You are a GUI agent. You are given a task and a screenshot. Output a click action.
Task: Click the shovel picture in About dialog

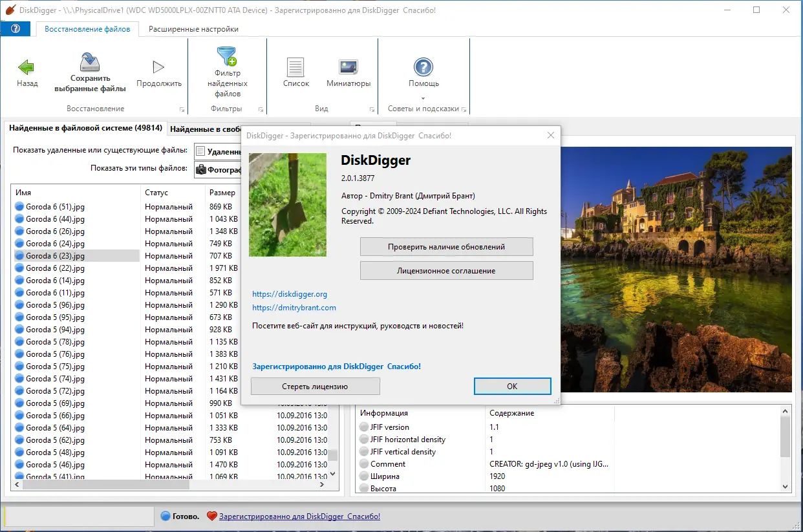(288, 205)
